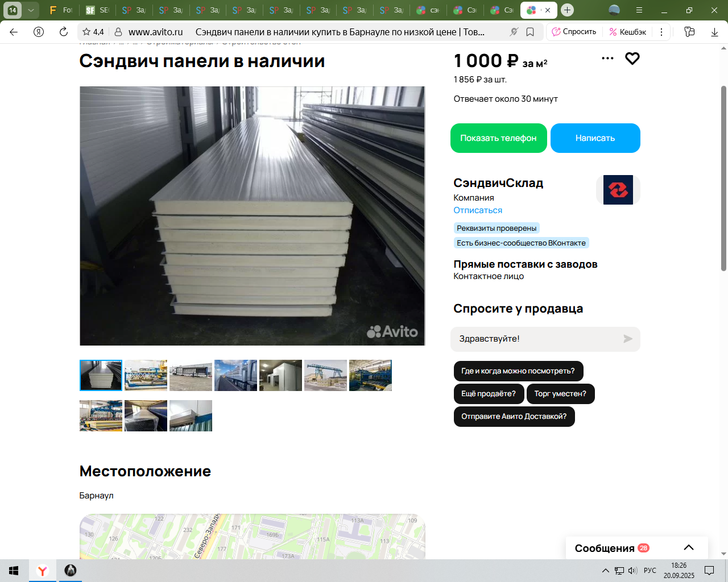
Task: Toggle keyboard language РУС indicator
Action: pos(650,571)
